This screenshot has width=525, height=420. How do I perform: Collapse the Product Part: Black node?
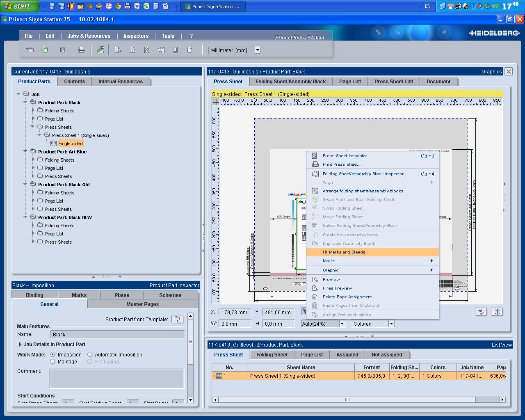(x=25, y=102)
